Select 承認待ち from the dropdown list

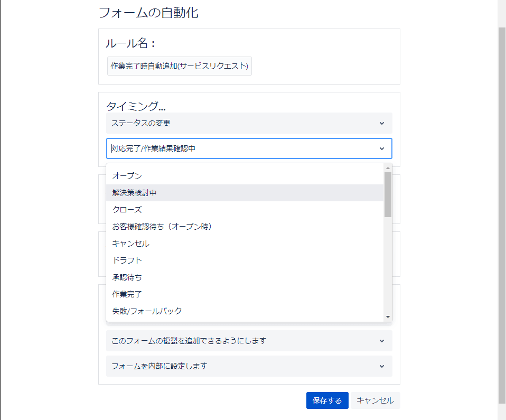245,277
